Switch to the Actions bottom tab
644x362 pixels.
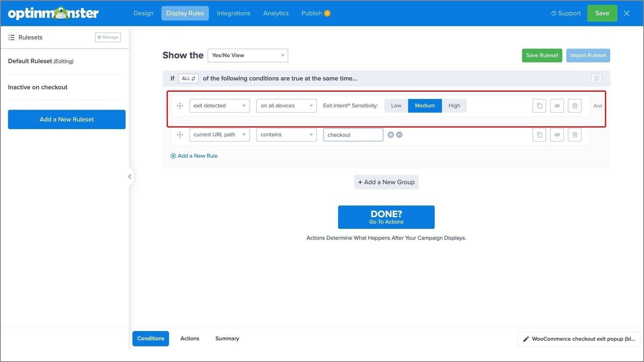point(190,339)
